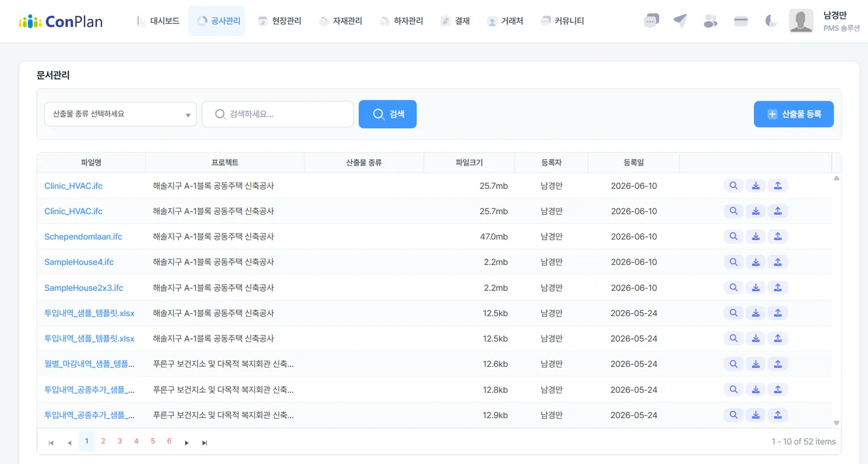Viewport: 868px width, 464px height.
Task: Open the 거래처 menu
Action: point(505,21)
